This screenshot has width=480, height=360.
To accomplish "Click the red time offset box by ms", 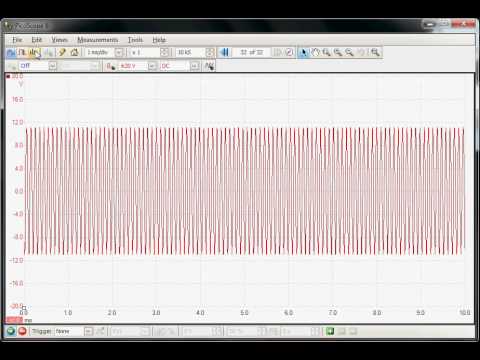I will coord(14,320).
